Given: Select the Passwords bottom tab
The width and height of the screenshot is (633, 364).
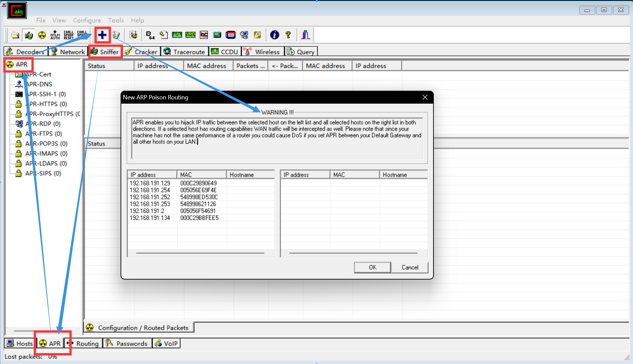Looking at the screenshot, I should click(127, 344).
